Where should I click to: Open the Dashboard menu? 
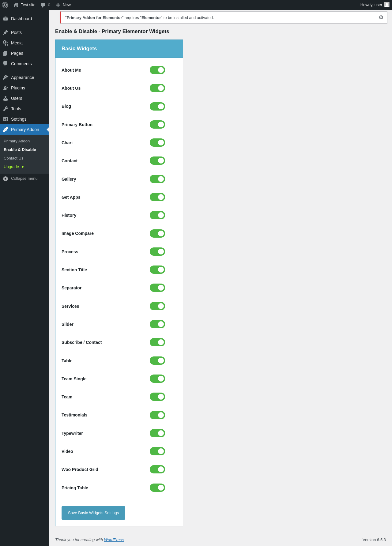pos(24,19)
